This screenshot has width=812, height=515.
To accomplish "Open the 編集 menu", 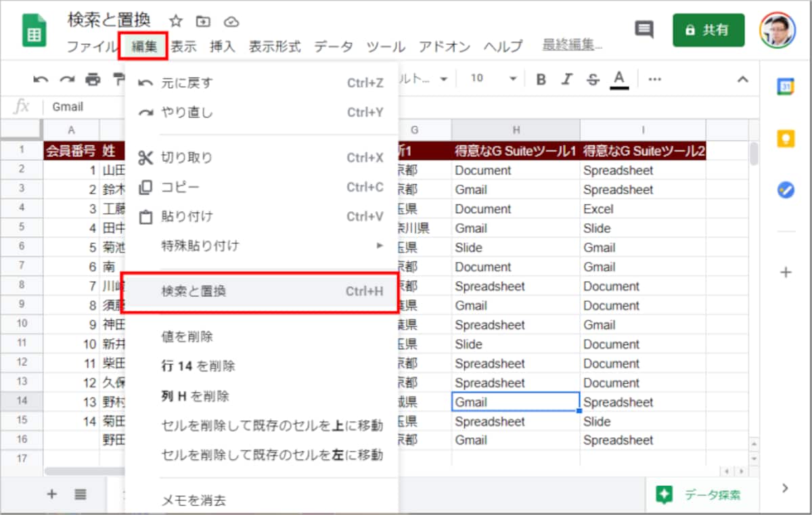I will coord(144,47).
